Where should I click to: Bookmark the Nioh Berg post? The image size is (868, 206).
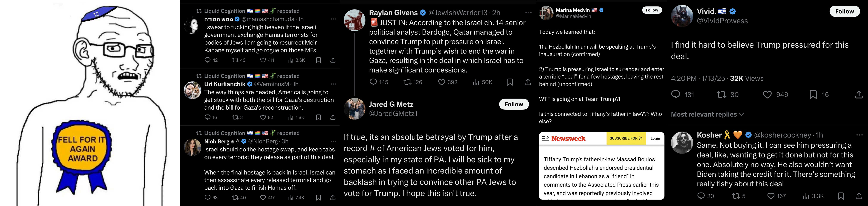318,198
